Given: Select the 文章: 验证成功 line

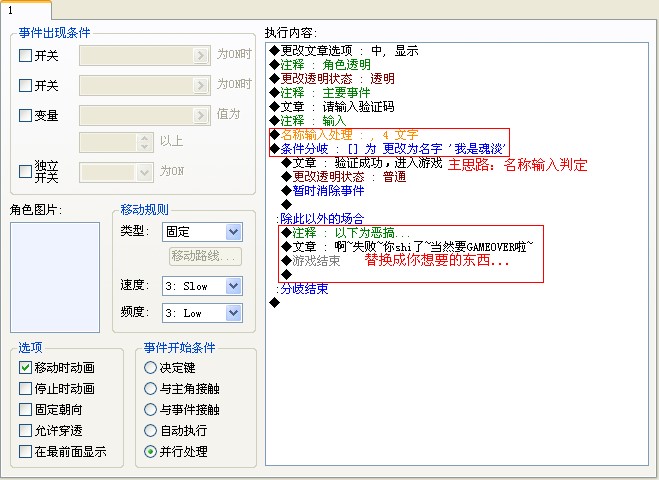Looking at the screenshot, I should pyautogui.click(x=362, y=163).
